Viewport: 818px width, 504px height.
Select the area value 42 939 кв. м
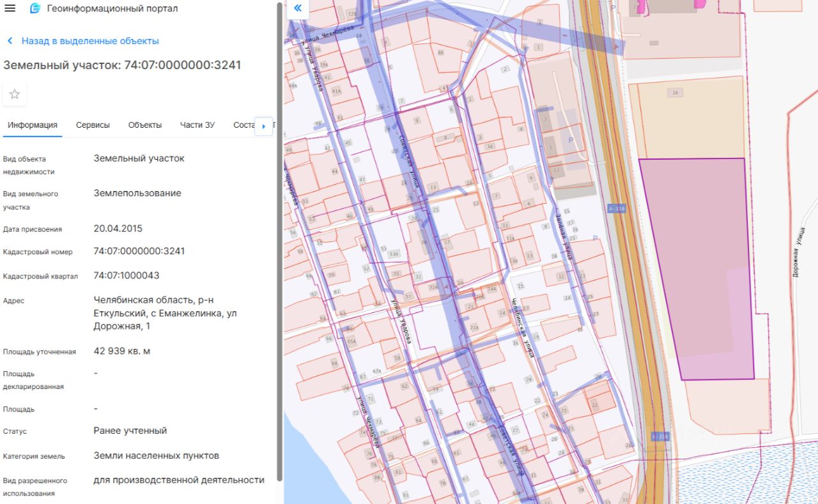coord(122,351)
